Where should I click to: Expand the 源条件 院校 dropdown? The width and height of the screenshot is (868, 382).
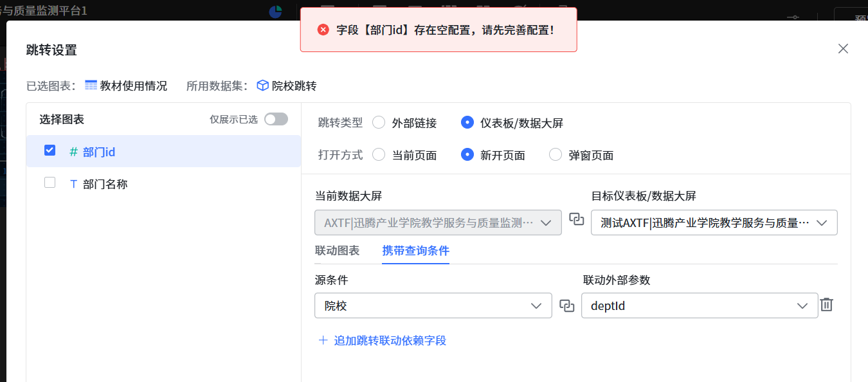[433, 305]
